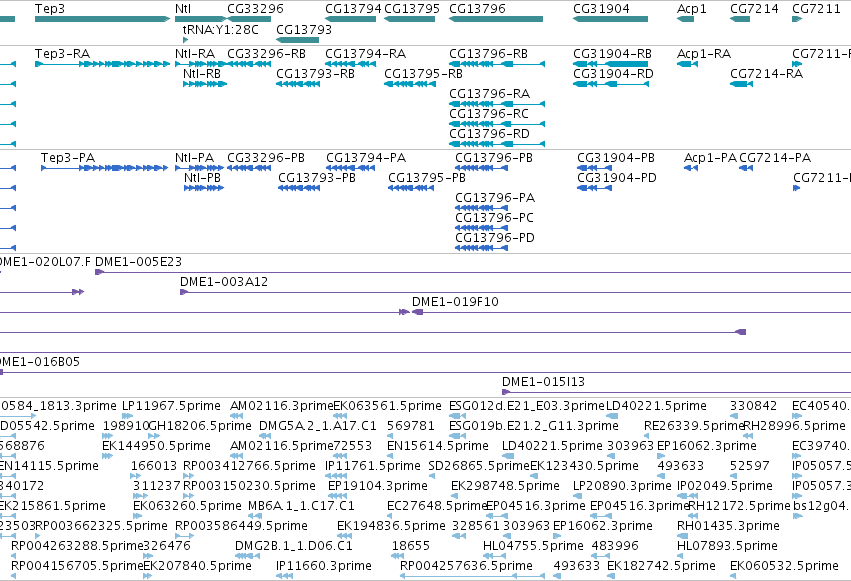This screenshot has height=581, width=851.
Task: Select the Tep3 gene feature
Action: (x=103, y=19)
